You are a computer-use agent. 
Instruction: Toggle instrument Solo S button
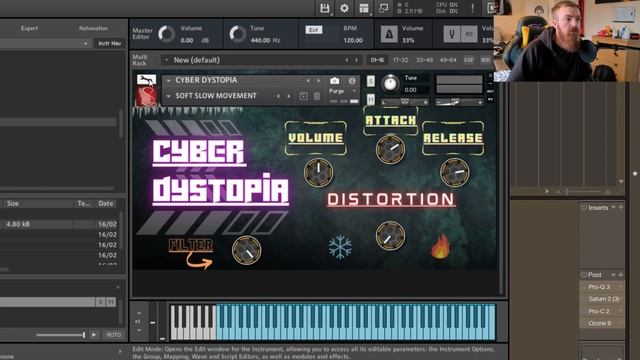click(371, 81)
